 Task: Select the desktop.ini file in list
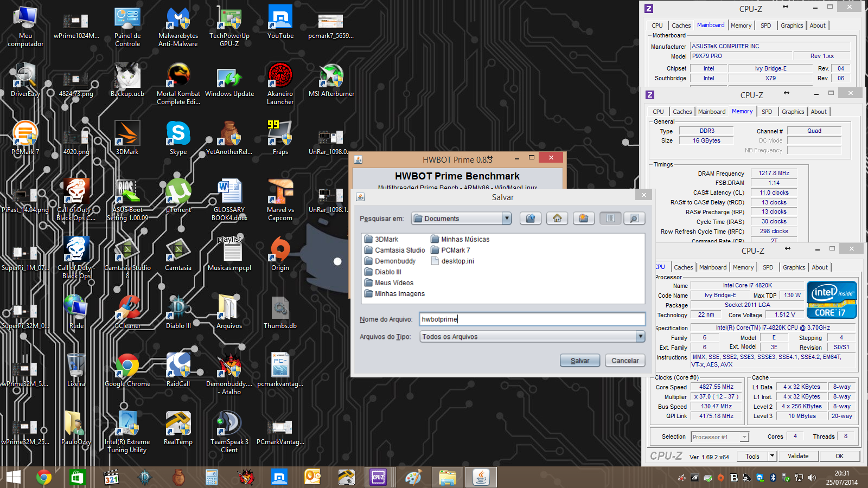point(452,261)
